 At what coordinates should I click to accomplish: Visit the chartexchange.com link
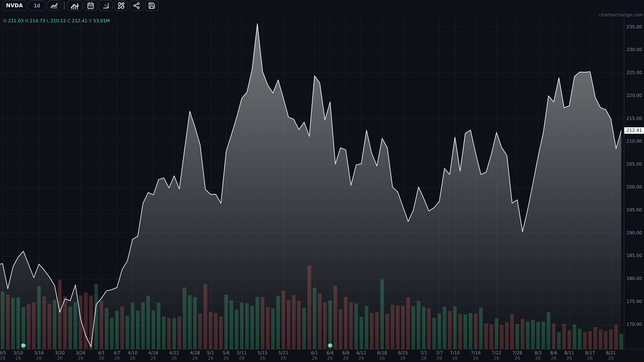620,15
